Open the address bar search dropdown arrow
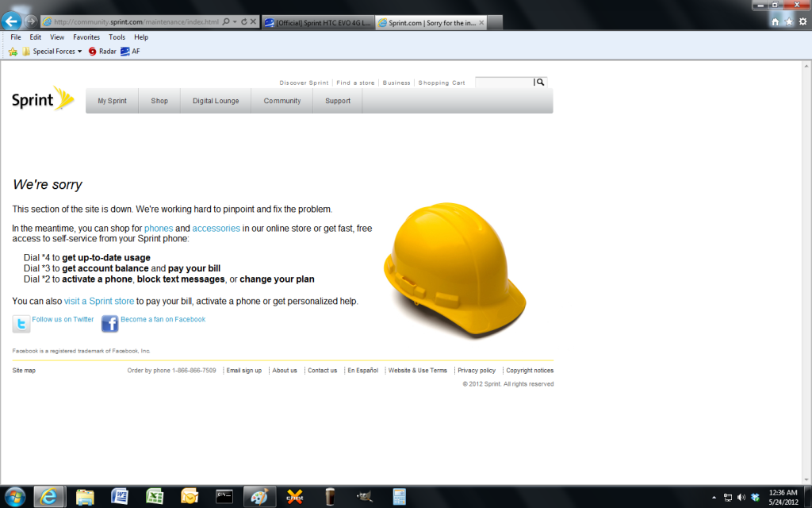The height and width of the screenshot is (508, 812). pos(235,21)
